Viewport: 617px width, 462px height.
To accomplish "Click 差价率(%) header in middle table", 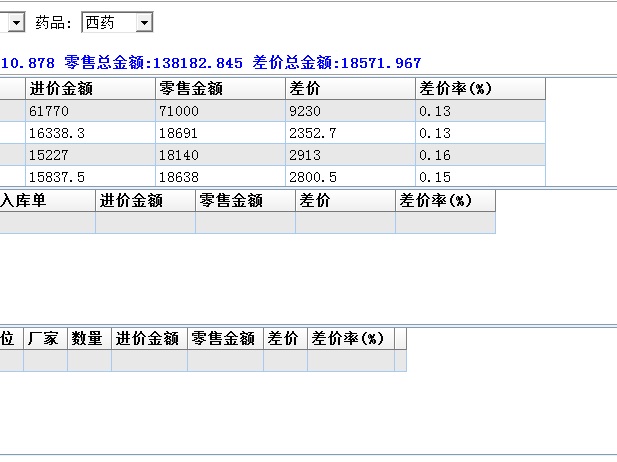I will coord(445,201).
